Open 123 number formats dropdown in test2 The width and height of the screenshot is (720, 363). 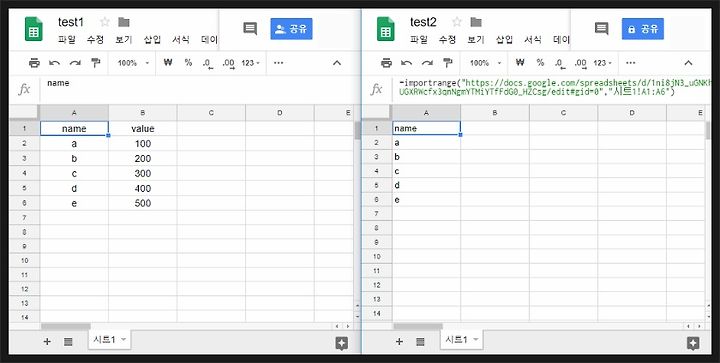tap(603, 63)
